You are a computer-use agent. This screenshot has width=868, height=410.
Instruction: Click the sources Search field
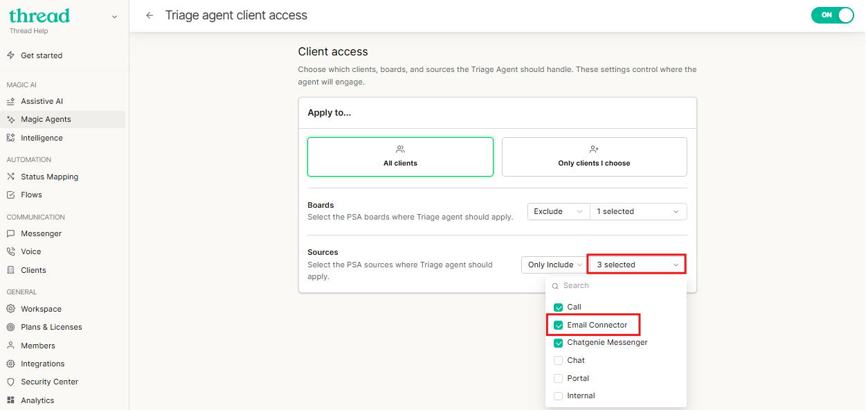(620, 285)
